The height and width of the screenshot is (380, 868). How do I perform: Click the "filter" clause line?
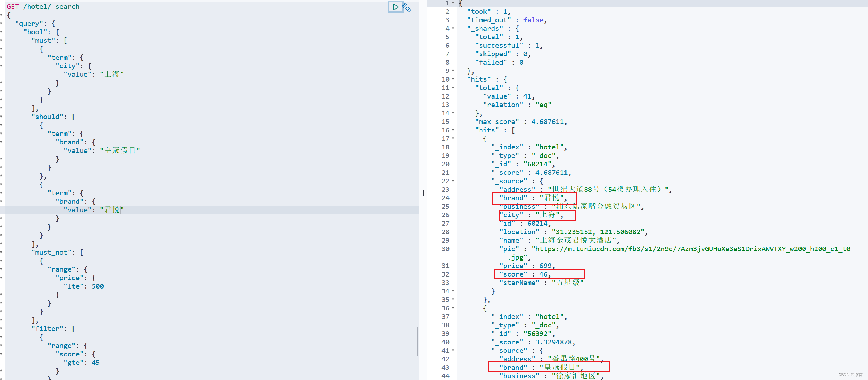53,329
